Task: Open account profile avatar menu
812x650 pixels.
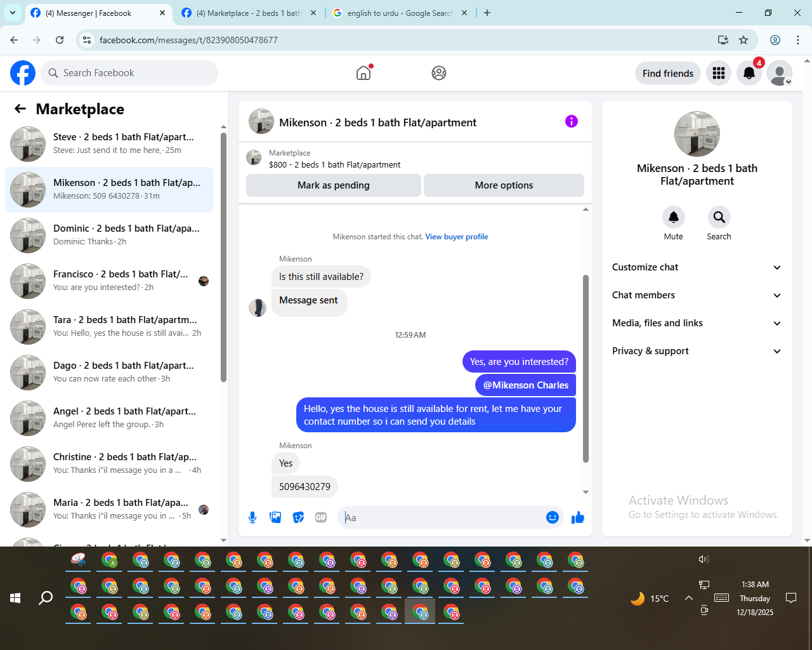Action: click(780, 73)
